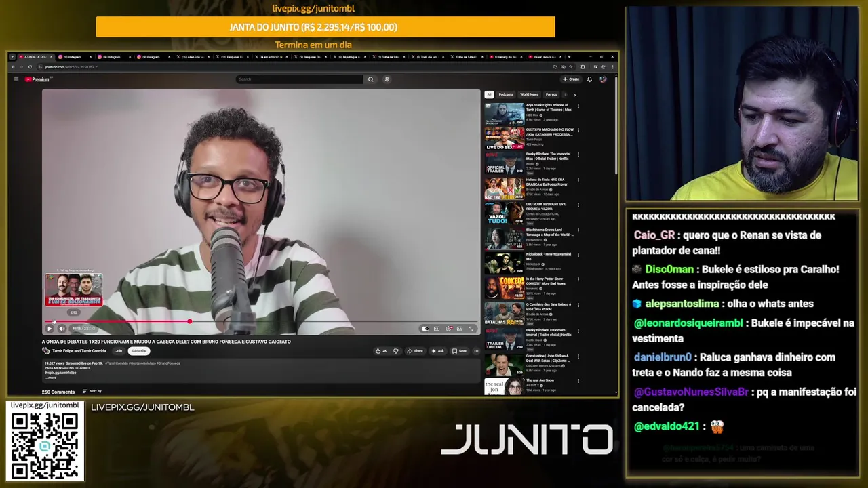
Task: Click the Ask button
Action: click(437, 351)
